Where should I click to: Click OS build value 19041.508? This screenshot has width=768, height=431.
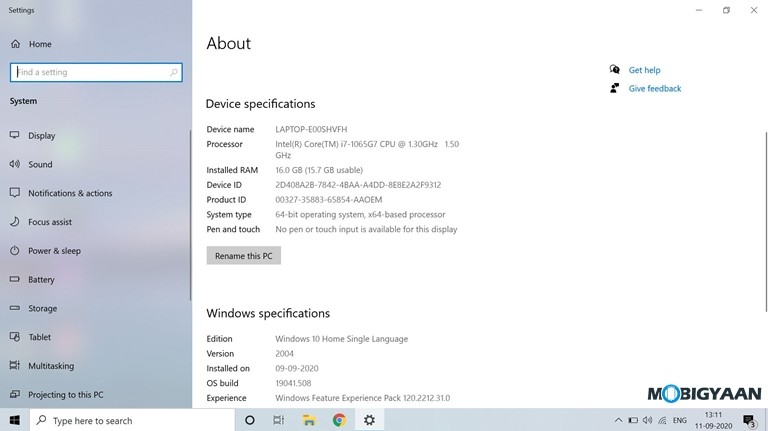coord(293,383)
